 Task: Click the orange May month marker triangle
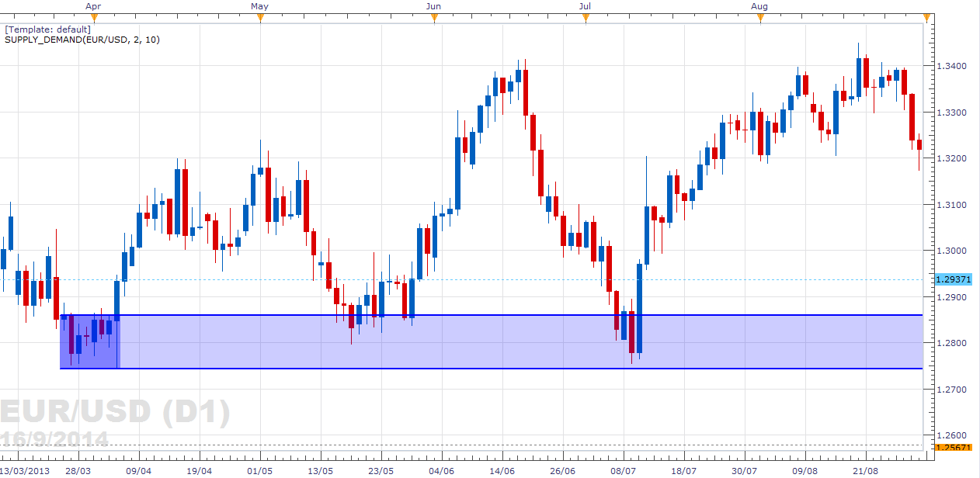[x=260, y=18]
